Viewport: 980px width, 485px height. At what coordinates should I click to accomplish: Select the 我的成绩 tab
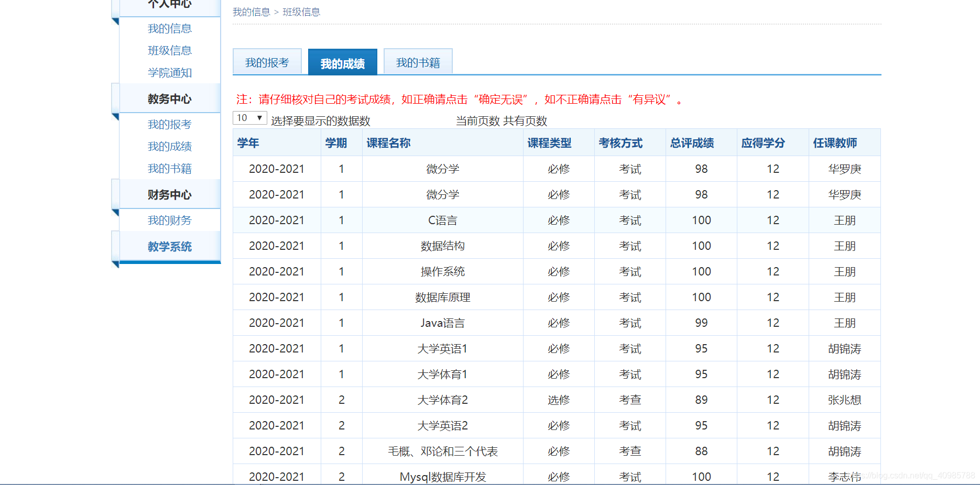(x=343, y=62)
